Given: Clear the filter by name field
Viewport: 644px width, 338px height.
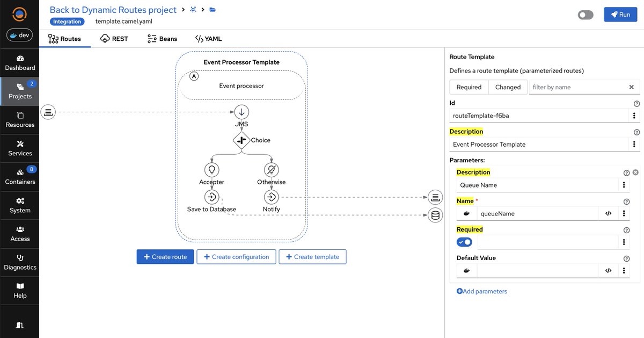Looking at the screenshot, I should tap(632, 87).
